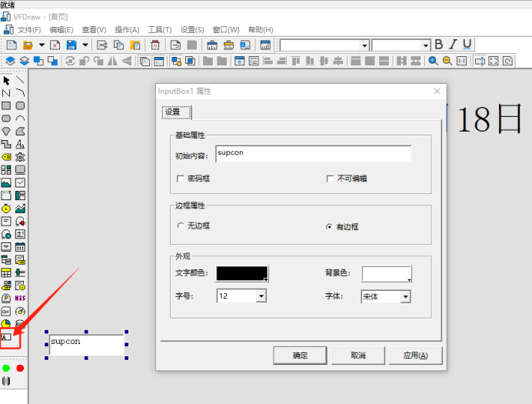Screen dimensions: 532x404
Task: Switch to the 设置 tab
Action: click(176, 112)
